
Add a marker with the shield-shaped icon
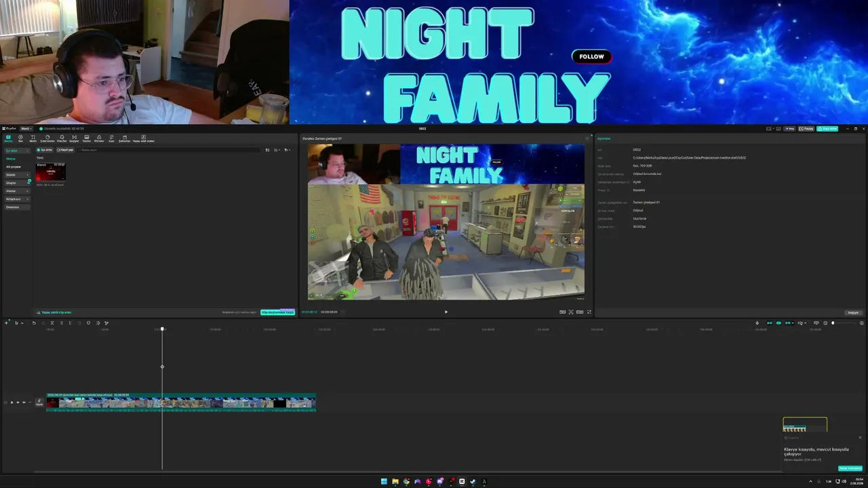88,323
